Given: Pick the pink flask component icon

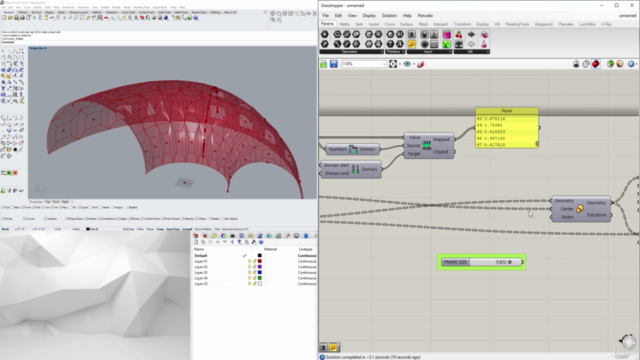Looking at the screenshot, I should (484, 44).
